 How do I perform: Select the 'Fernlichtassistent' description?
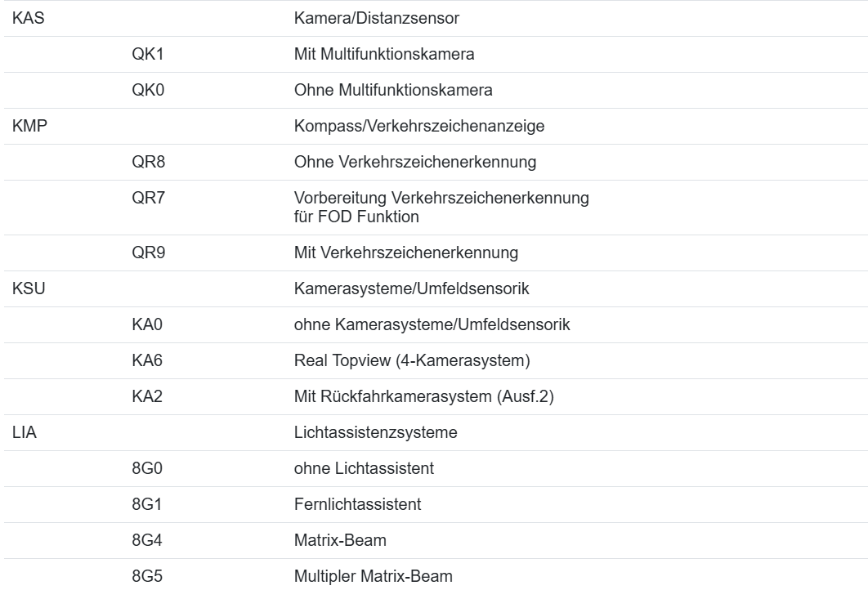pos(357,504)
